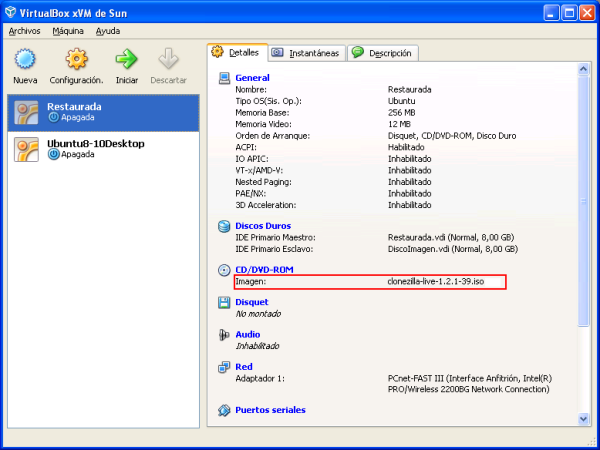600x450 pixels.
Task: Open the Disquet settings link
Action: coord(251,301)
